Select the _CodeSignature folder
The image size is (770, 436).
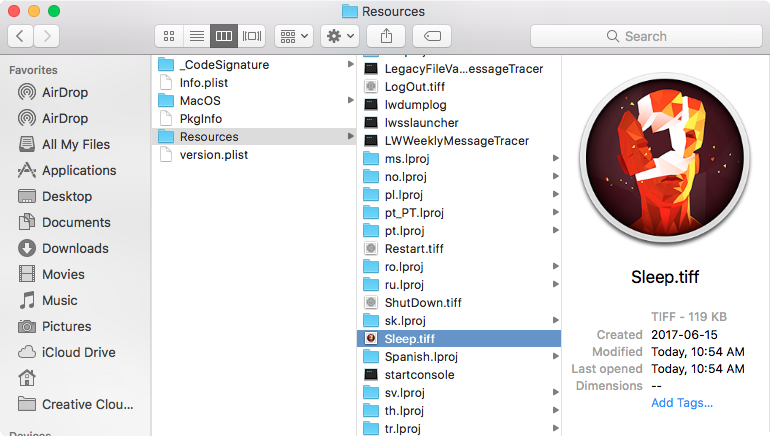pyautogui.click(x=253, y=65)
